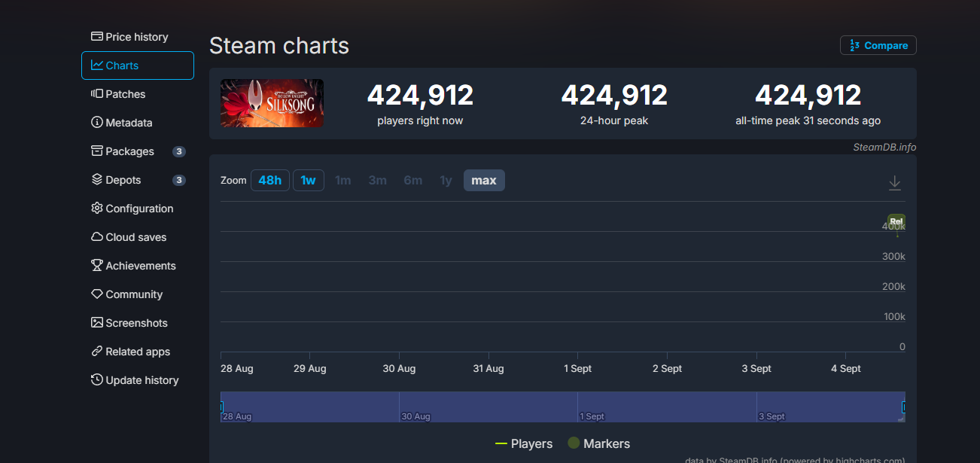Open the Cloud saves page
980x463 pixels.
[x=135, y=237]
